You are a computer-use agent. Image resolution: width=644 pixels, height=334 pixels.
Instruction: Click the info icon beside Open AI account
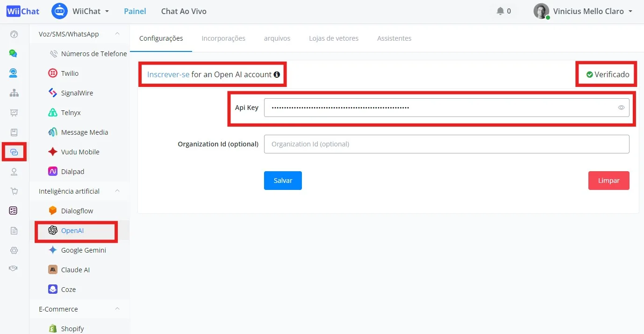(x=277, y=74)
